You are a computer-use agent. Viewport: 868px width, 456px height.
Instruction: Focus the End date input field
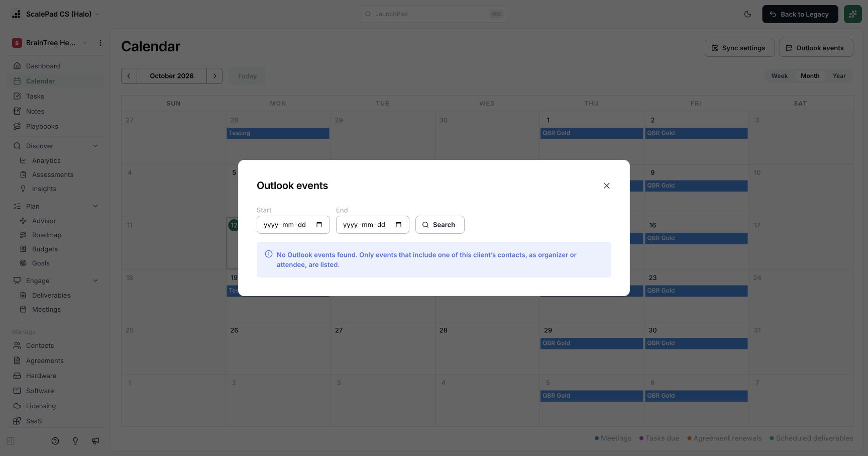(372, 225)
